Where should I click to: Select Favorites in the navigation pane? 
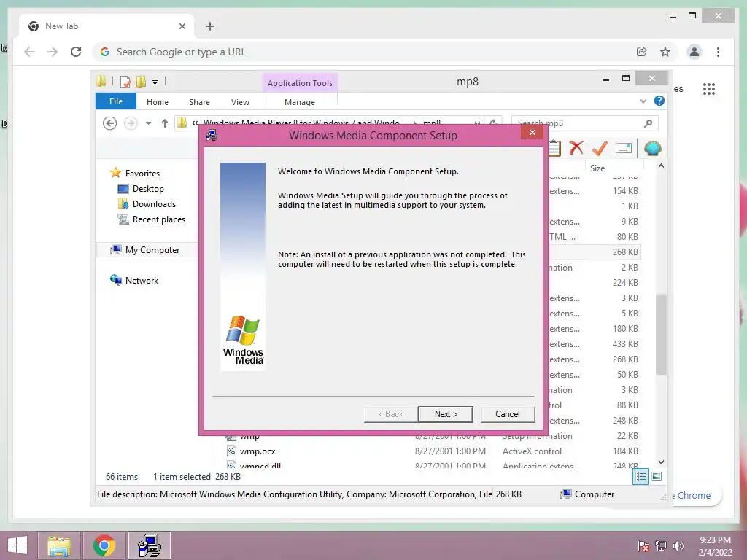[x=142, y=174]
